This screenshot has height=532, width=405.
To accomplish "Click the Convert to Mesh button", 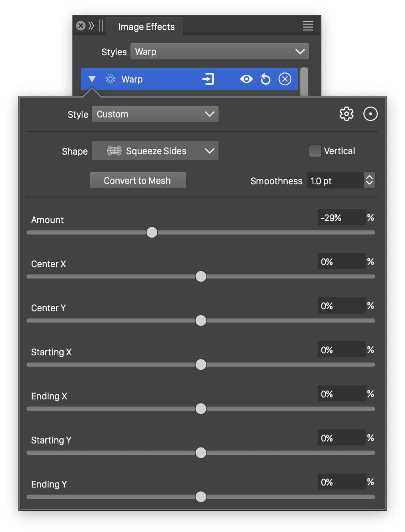I will point(138,181).
